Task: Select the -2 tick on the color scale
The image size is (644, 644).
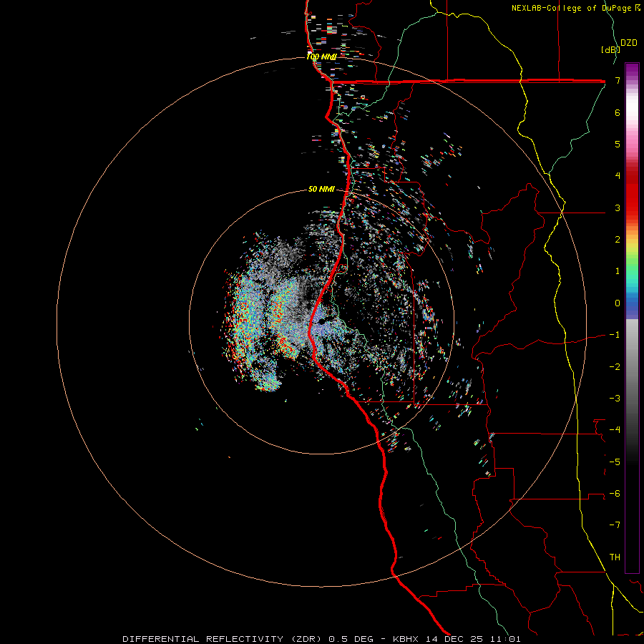Action: click(615, 367)
